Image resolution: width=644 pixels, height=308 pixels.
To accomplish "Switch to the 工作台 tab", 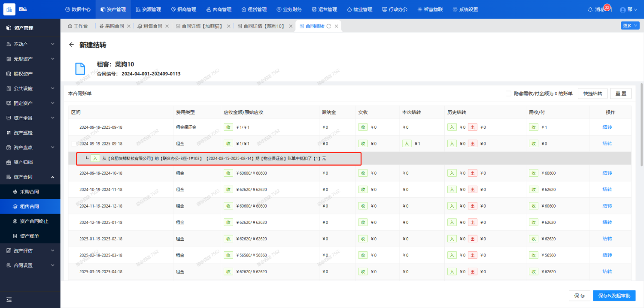I will click(x=78, y=26).
